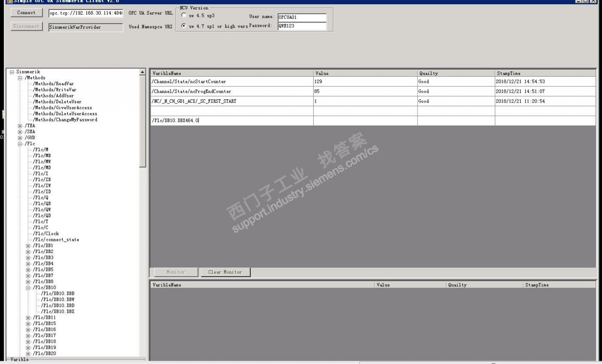Click the 2018/12/21 14:54:53 timestamp cell
This screenshot has width=602, height=364.
(x=545, y=82)
